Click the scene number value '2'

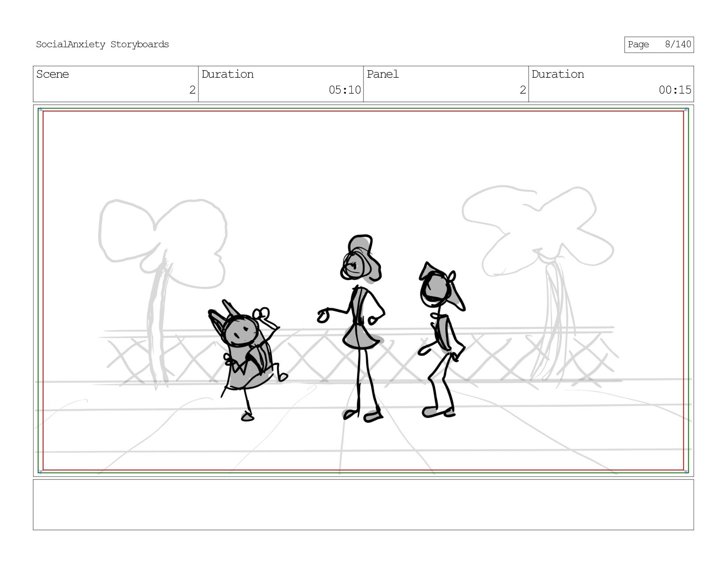tap(192, 90)
